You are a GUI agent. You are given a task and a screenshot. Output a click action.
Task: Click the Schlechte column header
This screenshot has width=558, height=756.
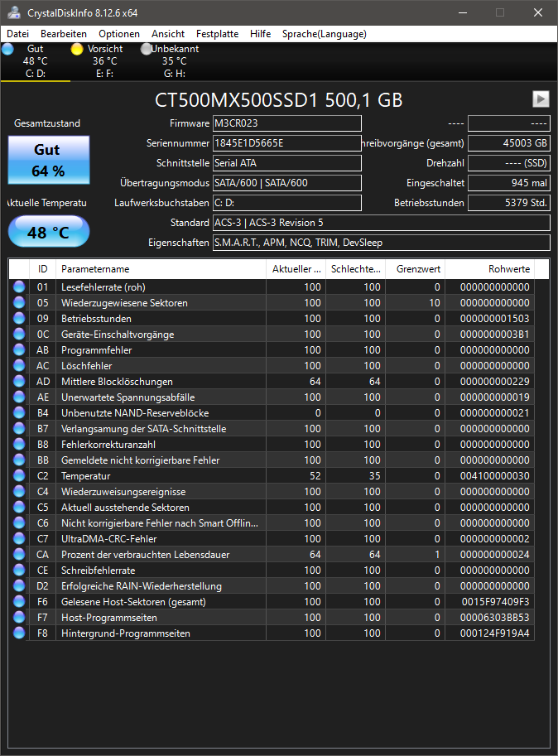(356, 269)
